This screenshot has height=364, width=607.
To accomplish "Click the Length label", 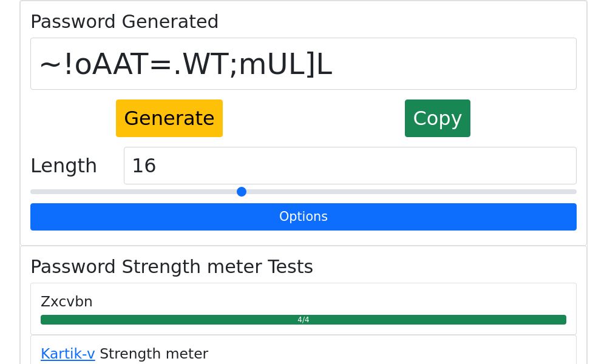I will [x=64, y=166].
